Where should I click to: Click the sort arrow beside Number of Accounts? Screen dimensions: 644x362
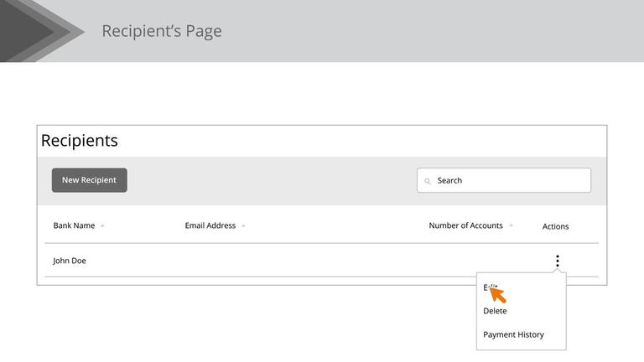click(x=511, y=226)
